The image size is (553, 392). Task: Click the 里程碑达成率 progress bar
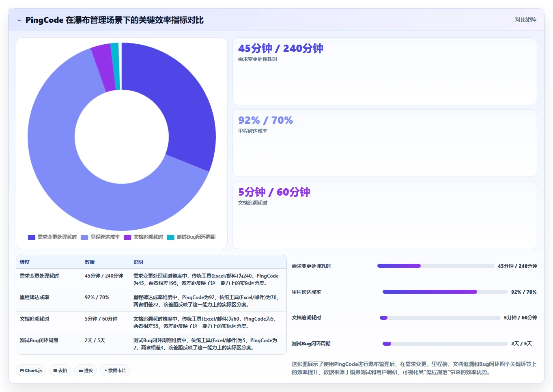(445, 292)
